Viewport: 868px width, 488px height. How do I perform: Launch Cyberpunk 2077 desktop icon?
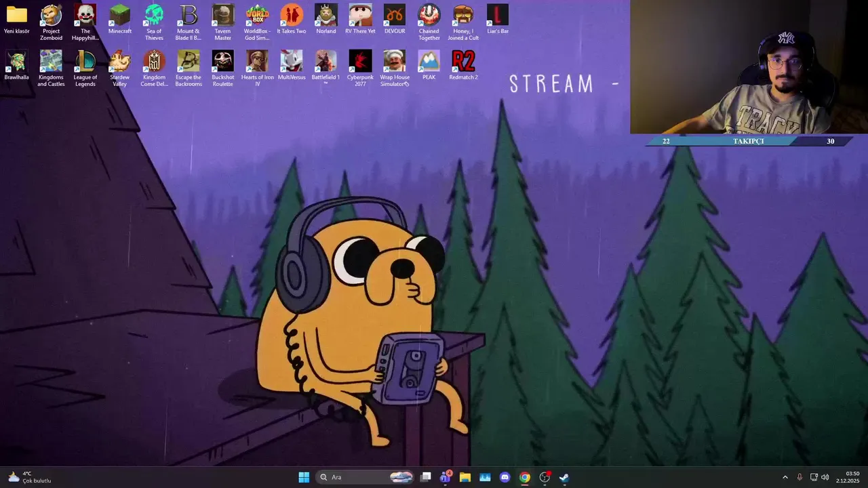pyautogui.click(x=360, y=68)
